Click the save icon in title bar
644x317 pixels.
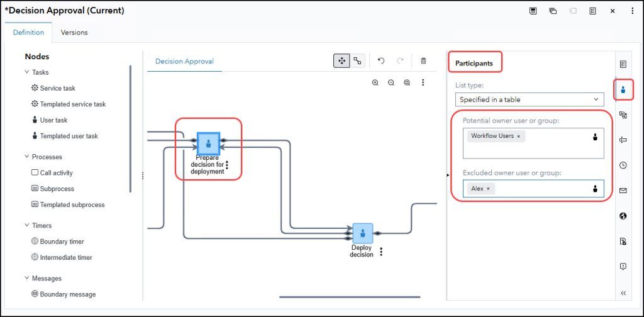533,11
